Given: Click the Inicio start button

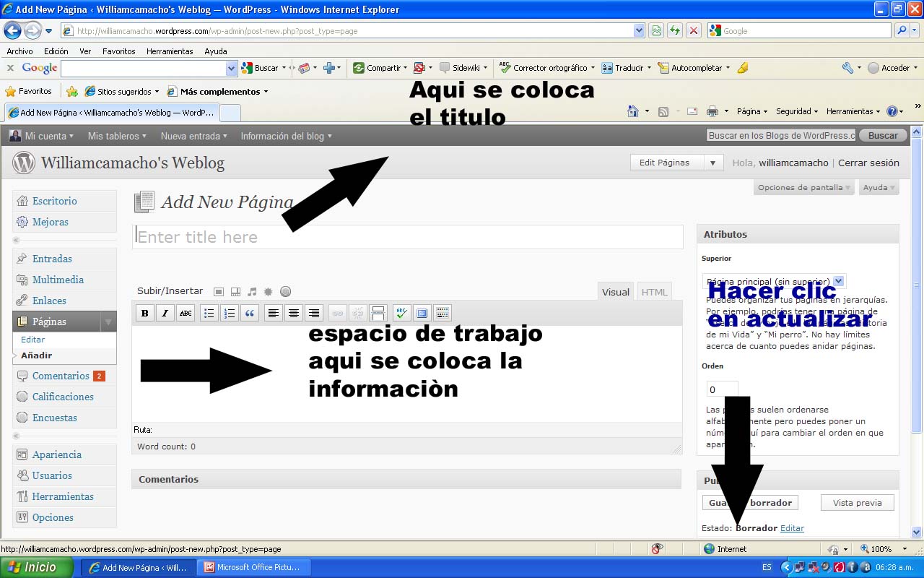Looking at the screenshot, I should click(x=36, y=567).
